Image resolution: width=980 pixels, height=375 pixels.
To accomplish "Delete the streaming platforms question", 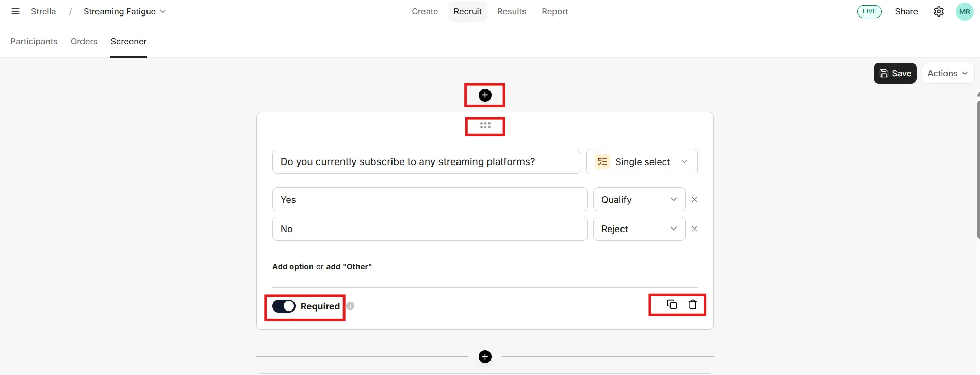I will (693, 304).
